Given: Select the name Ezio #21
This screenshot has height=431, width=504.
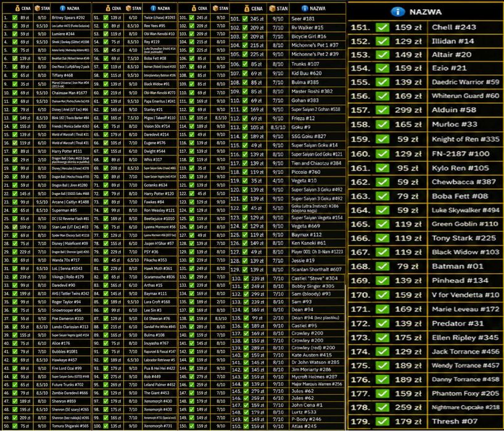Looking at the screenshot, I should [x=449, y=68].
